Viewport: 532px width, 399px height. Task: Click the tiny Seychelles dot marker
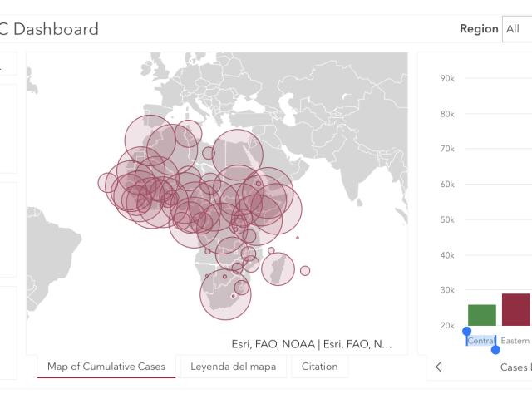tap(298, 238)
